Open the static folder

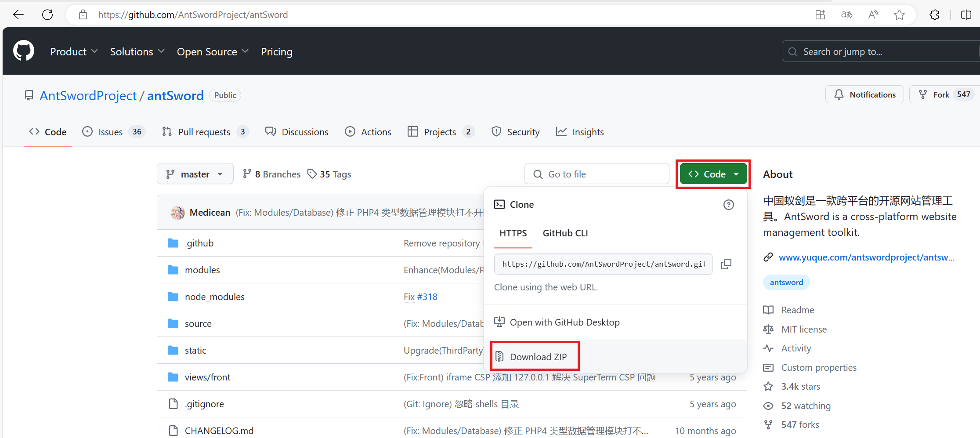[x=195, y=350]
